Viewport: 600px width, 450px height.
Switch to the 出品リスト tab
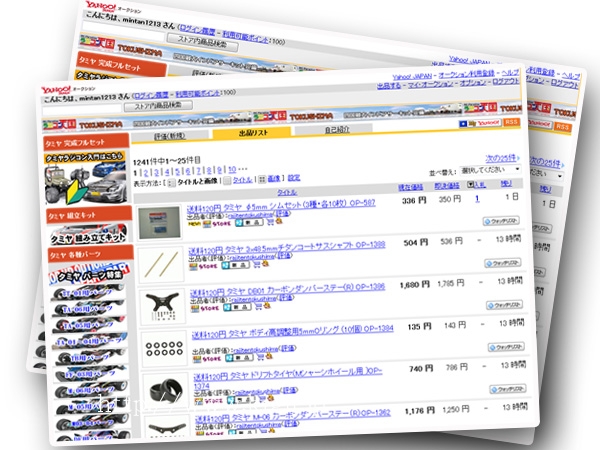coord(252,133)
